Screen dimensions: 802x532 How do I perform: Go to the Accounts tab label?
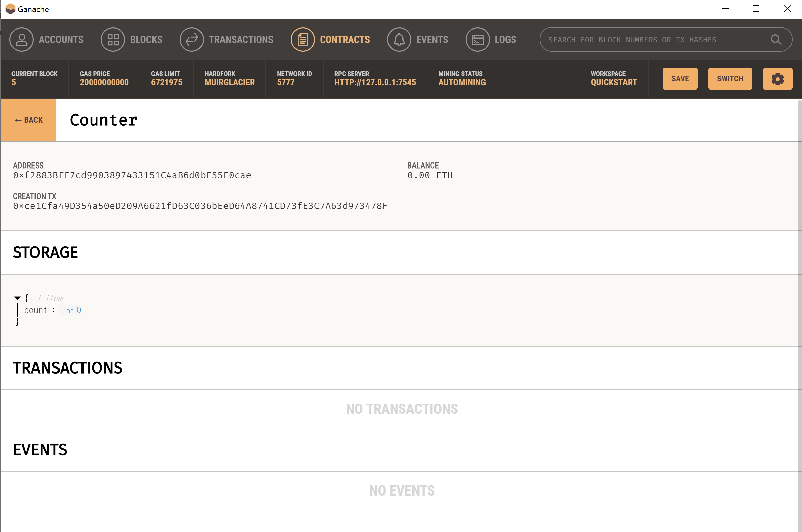pos(61,40)
